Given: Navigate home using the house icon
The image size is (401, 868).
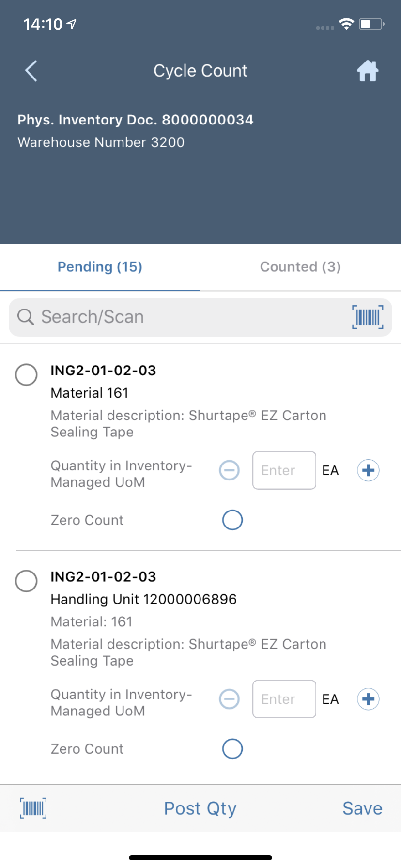Looking at the screenshot, I should click(367, 70).
